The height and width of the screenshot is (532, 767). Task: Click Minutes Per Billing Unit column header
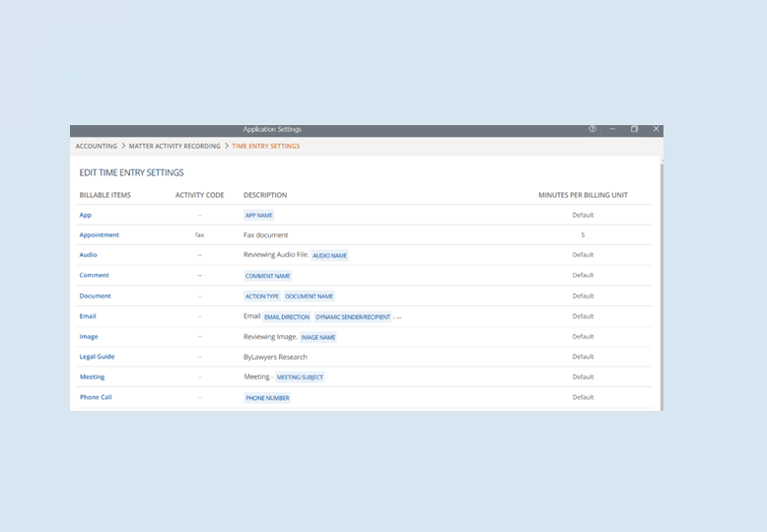[583, 195]
